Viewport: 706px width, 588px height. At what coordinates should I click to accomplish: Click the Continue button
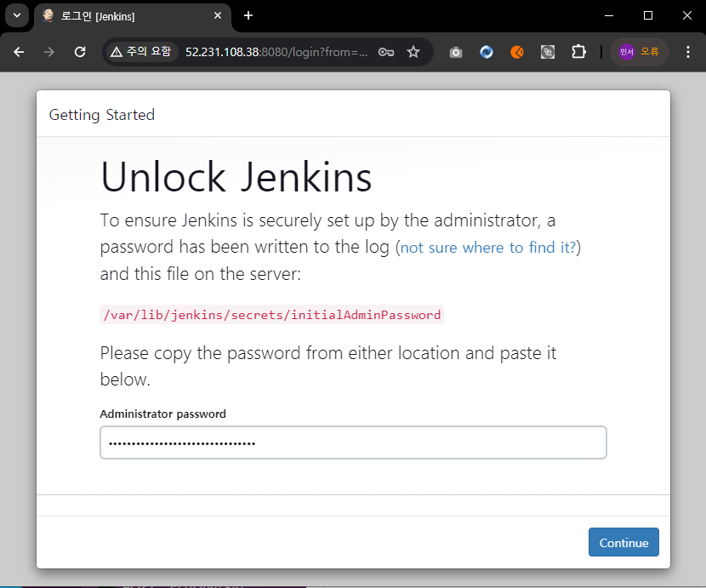[x=623, y=542]
